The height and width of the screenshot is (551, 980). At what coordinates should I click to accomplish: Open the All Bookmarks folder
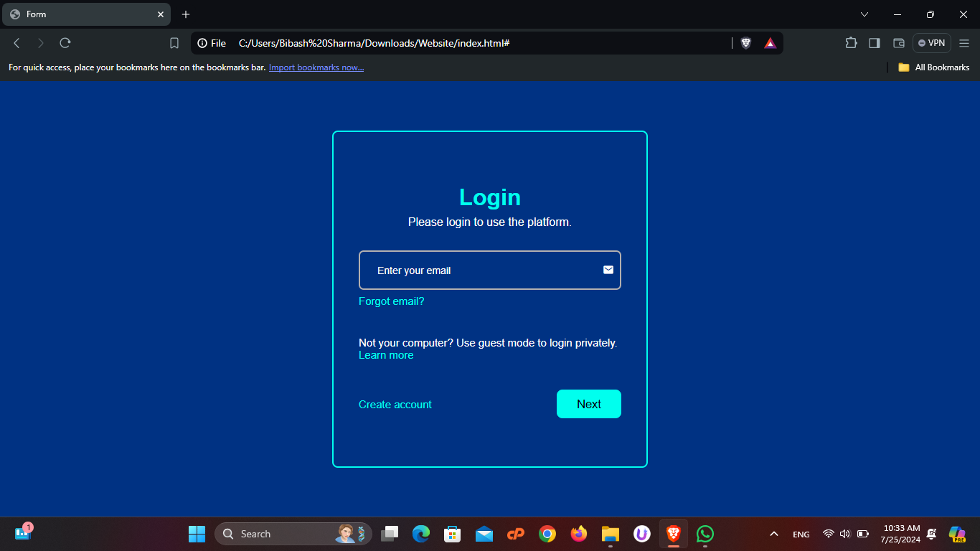933,67
